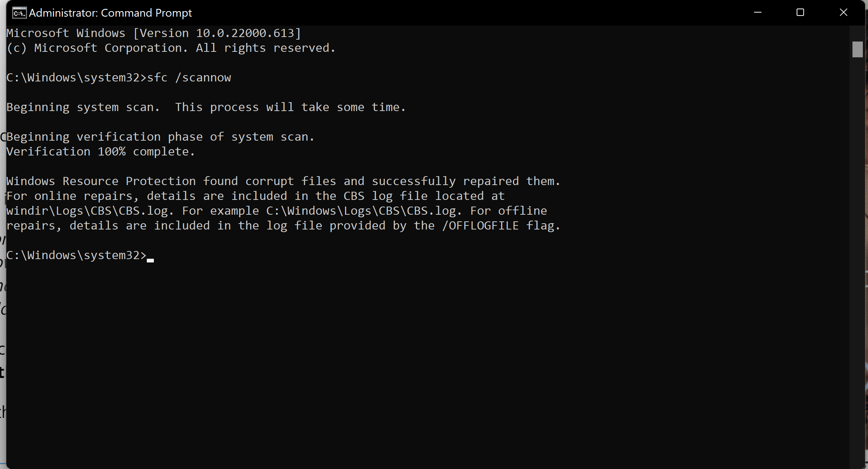Select the Microsoft Corporation rights text

coord(171,47)
